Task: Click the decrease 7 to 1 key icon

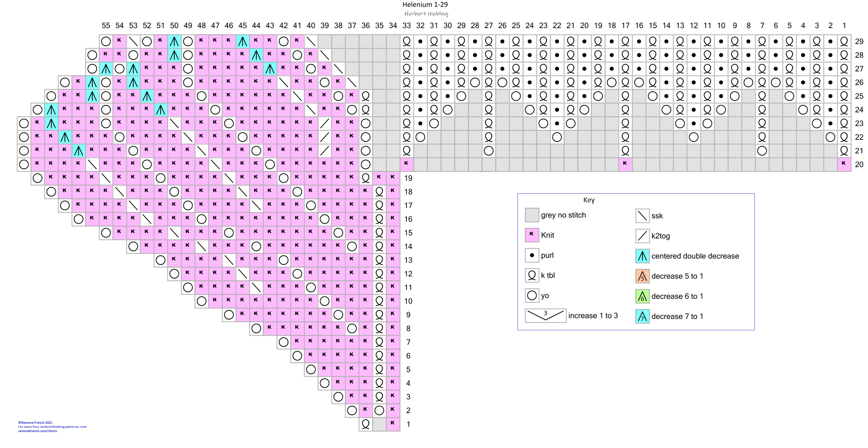Action: click(x=642, y=316)
